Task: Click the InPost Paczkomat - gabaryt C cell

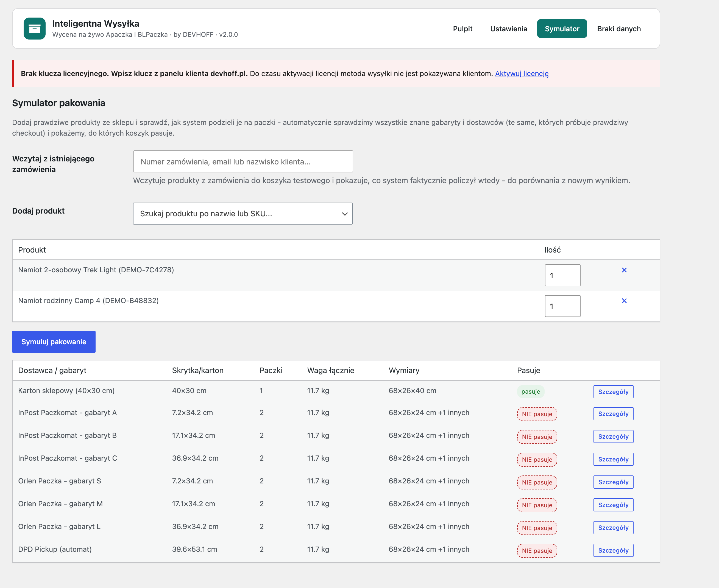Action: click(x=68, y=458)
